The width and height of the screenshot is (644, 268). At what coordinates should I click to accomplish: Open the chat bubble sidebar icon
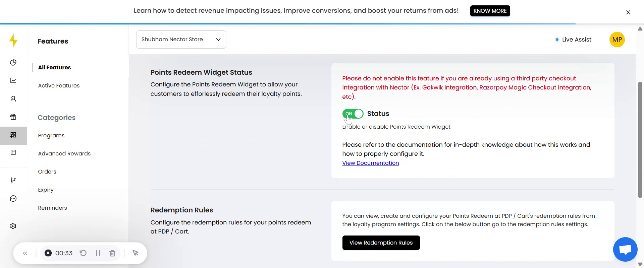13,199
